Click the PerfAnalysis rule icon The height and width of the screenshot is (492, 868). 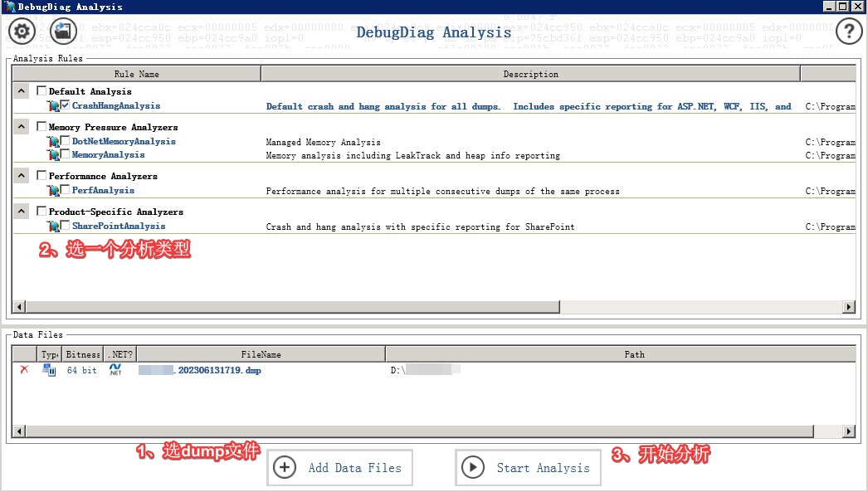click(x=53, y=190)
